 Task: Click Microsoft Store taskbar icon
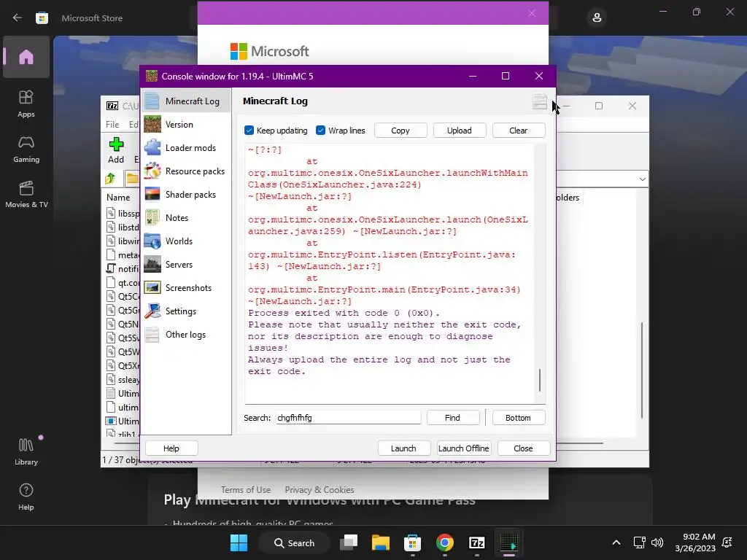pyautogui.click(x=413, y=542)
